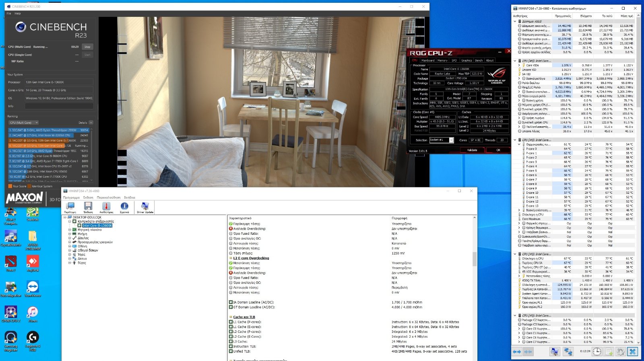Click the OK button in CPU-Z
This screenshot has width=644, height=361.
(x=498, y=150)
